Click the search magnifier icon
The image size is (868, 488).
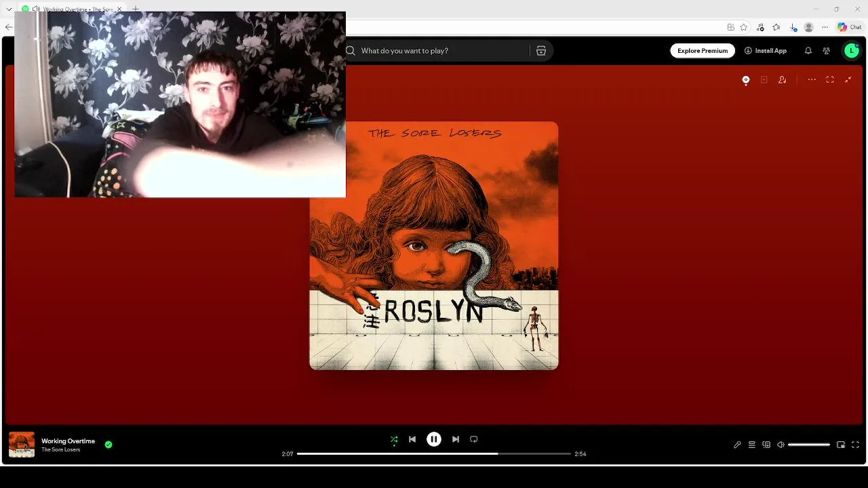pyautogui.click(x=351, y=51)
